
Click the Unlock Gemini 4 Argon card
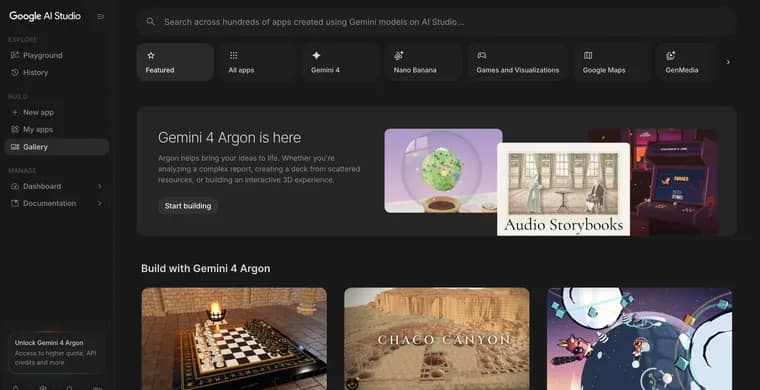[x=57, y=352]
